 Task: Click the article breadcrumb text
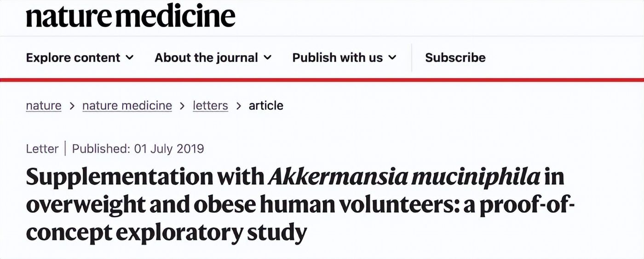pos(266,106)
